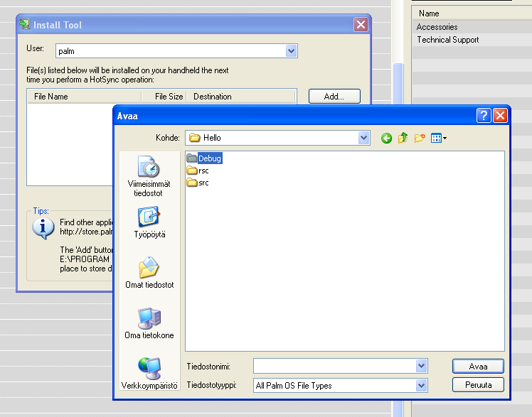Go up one folder level
Viewport: 532px width, 417px height.
coord(403,138)
